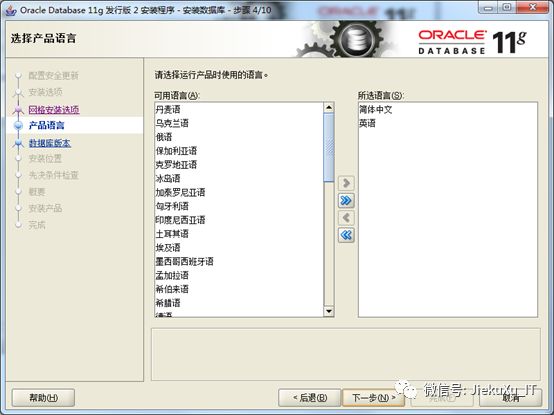Select 希伯来语 in available languages list
Screen dimensions: 554x415
[x=239, y=289]
